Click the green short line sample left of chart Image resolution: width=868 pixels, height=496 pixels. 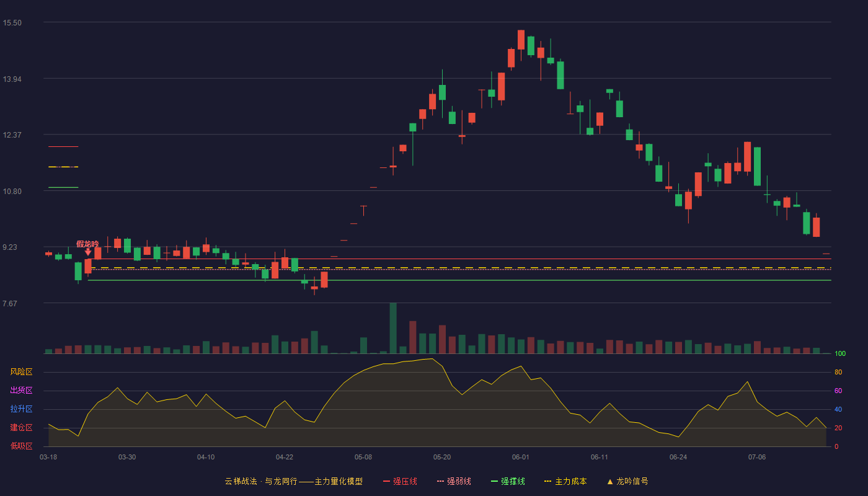pos(63,187)
